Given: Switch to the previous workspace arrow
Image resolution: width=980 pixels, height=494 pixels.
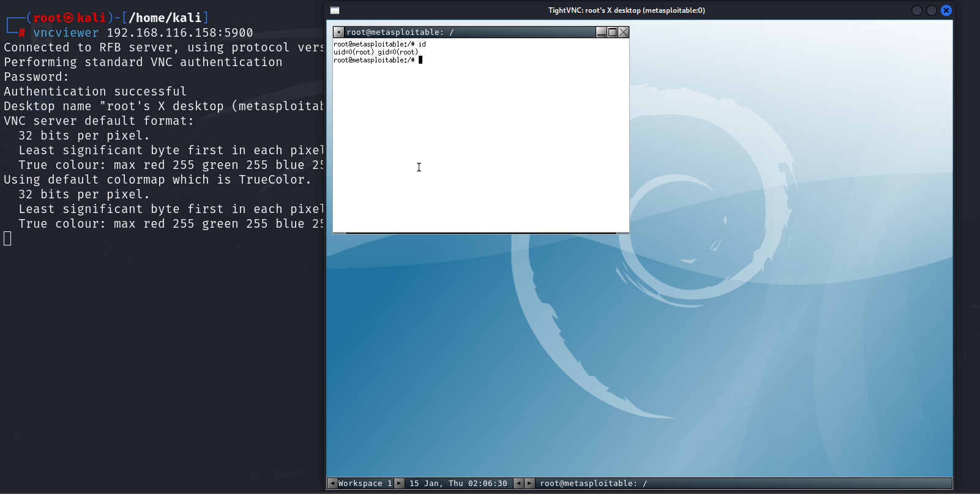Looking at the screenshot, I should pos(332,484).
